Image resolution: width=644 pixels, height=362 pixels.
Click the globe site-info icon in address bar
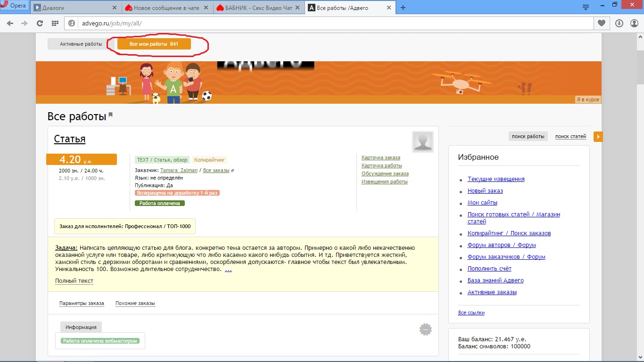coord(72,23)
